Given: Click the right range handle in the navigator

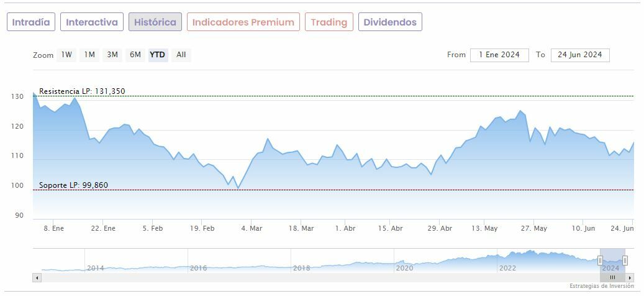Looking at the screenshot, I should click(625, 261).
